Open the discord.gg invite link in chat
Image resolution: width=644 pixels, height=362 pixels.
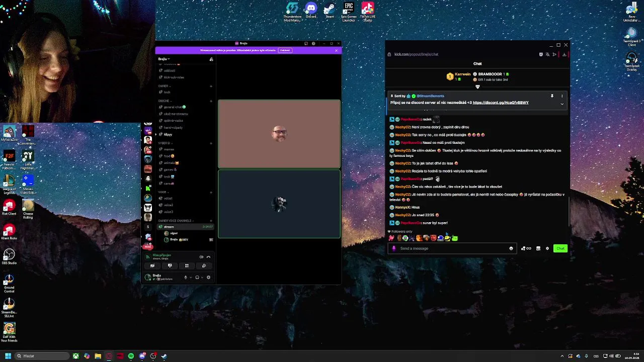click(501, 103)
